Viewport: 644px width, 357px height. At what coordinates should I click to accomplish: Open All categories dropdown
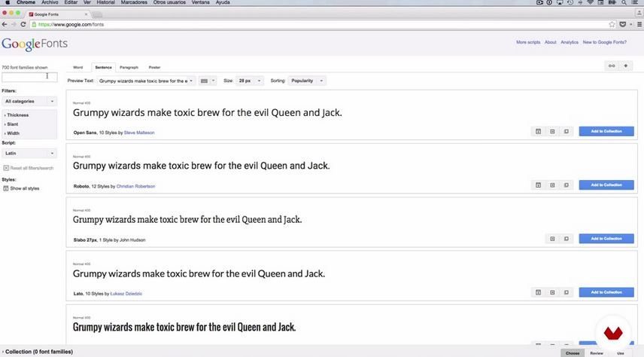coord(29,101)
